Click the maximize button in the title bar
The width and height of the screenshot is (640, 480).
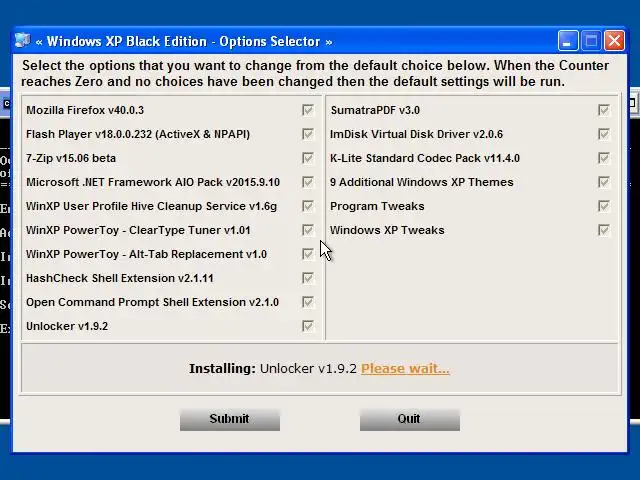(591, 41)
